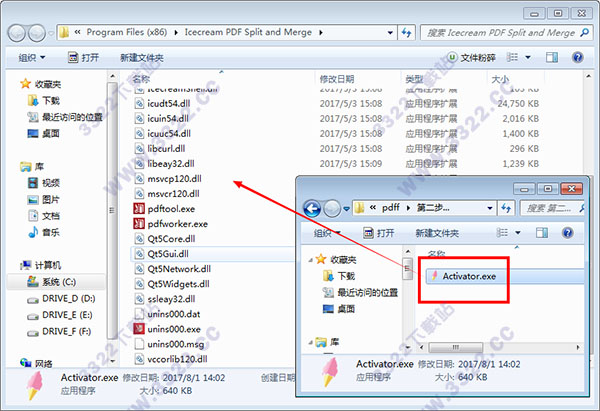Select DRIVE_D (D:) in the sidebar

click(68, 298)
